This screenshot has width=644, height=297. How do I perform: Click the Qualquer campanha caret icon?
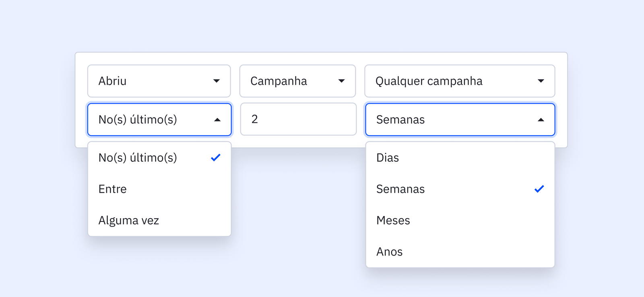tap(541, 81)
